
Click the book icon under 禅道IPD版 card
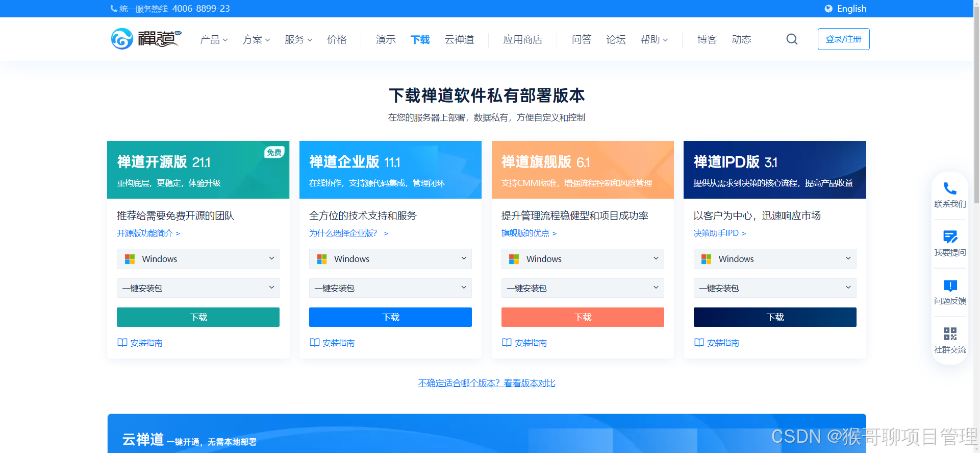(x=699, y=343)
